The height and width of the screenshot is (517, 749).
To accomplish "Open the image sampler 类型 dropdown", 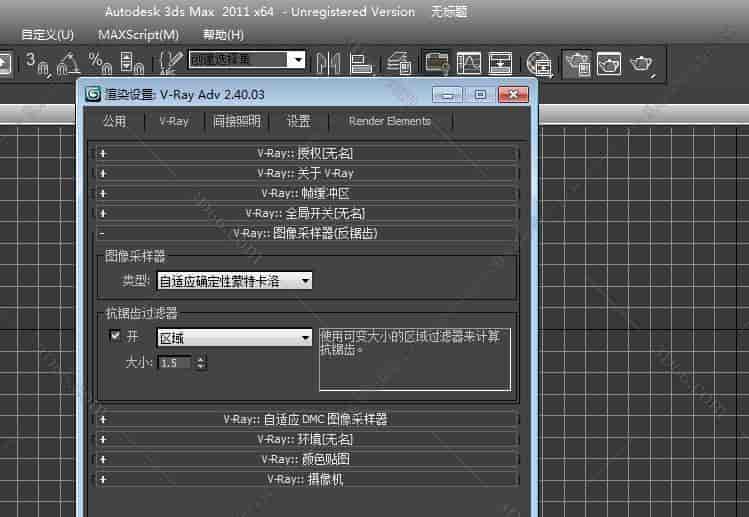I will [234, 281].
